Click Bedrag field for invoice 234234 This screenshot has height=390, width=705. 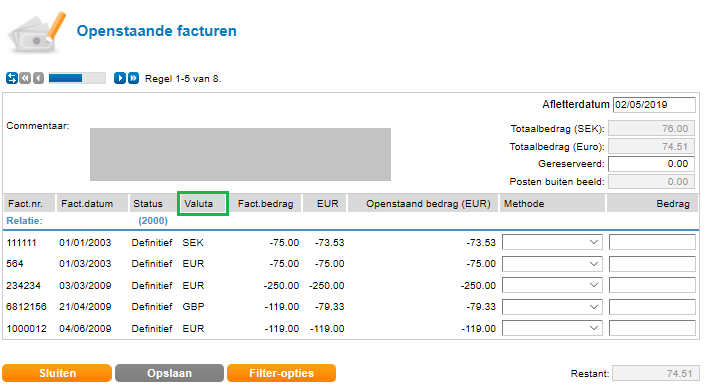(x=652, y=285)
